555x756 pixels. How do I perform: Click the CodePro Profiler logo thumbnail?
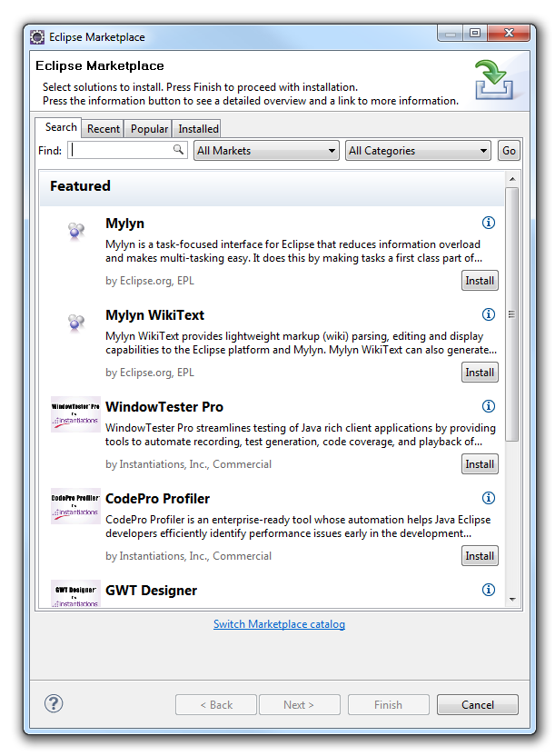tap(75, 506)
